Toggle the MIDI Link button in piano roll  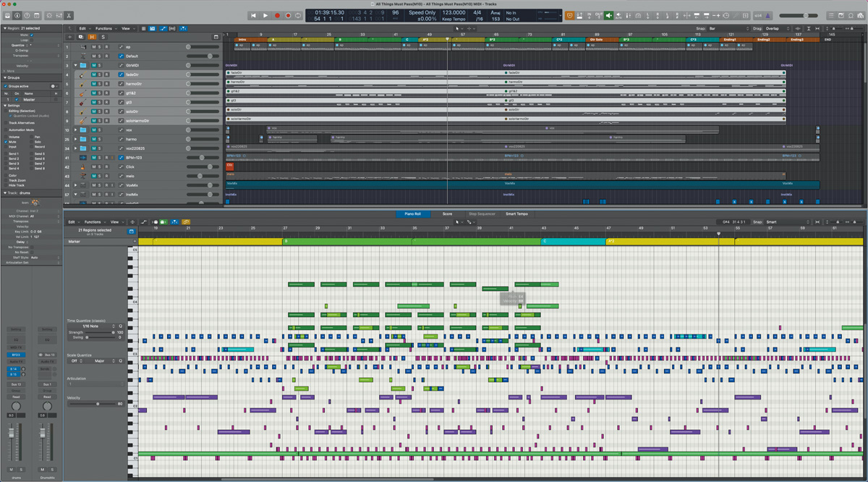coord(186,222)
